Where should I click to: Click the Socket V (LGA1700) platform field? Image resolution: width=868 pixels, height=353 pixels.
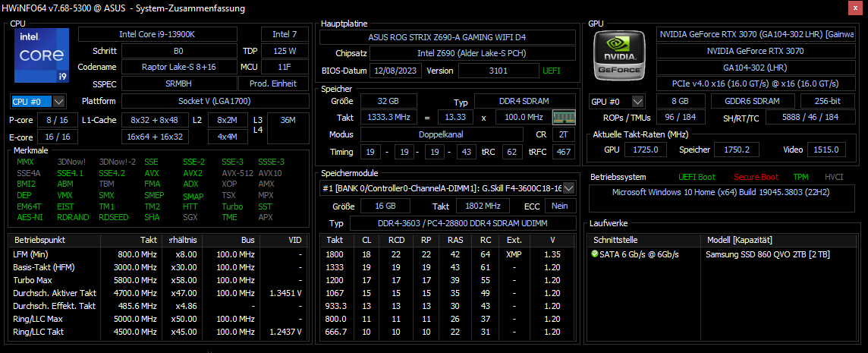coord(215,102)
